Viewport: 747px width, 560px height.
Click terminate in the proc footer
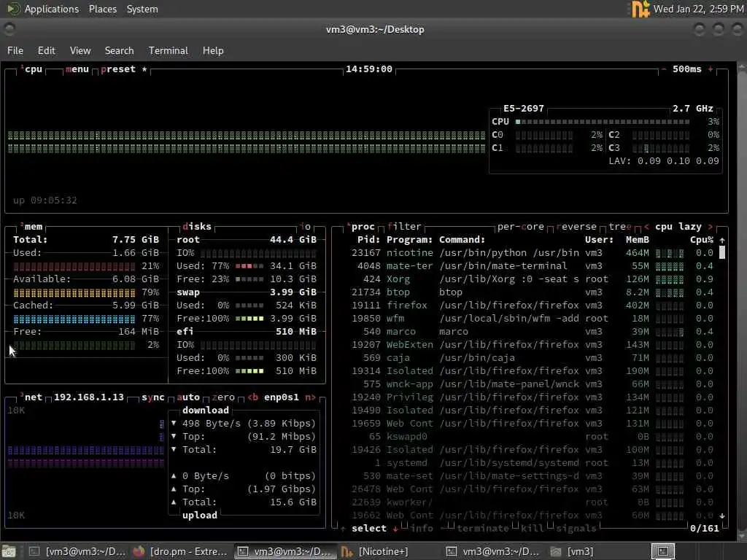(483, 529)
